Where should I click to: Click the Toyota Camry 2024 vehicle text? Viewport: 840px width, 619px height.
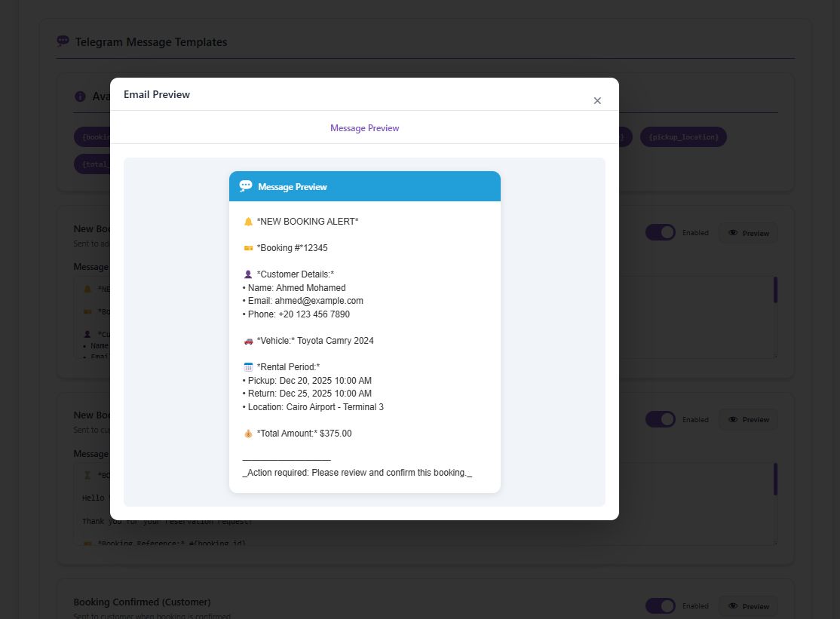click(x=336, y=341)
